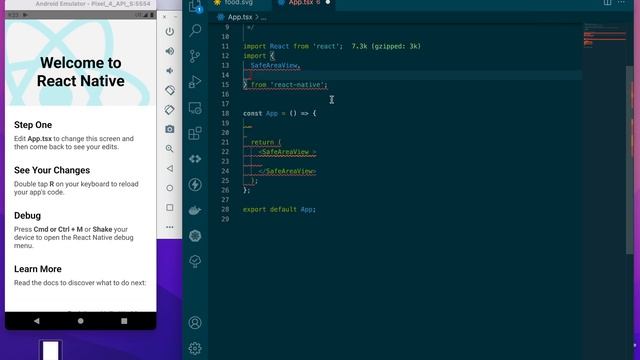Open the tree-shaped extension icon in activity bar

(x=195, y=261)
